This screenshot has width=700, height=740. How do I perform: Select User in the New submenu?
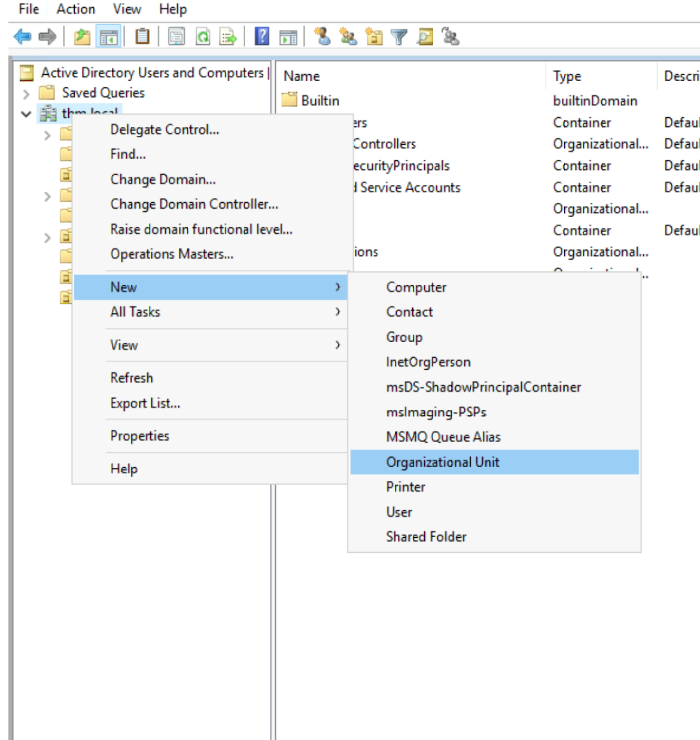(494, 512)
